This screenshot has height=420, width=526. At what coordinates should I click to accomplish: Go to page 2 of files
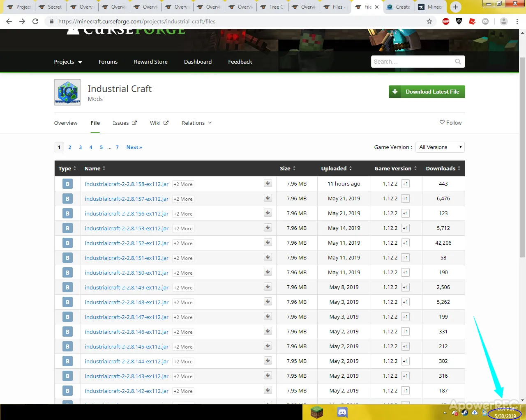[70, 147]
